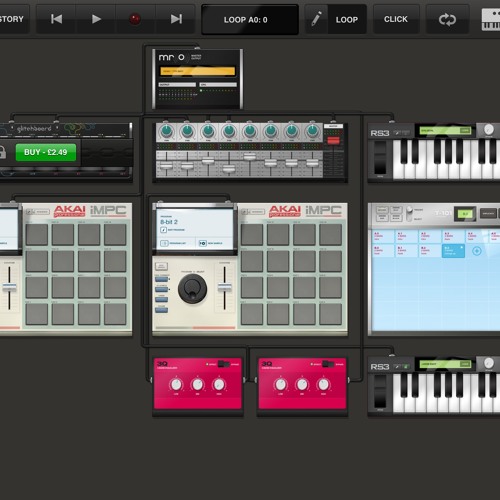Select new sample on center iMPC screen
The width and height of the screenshot is (500, 500).
(211, 243)
